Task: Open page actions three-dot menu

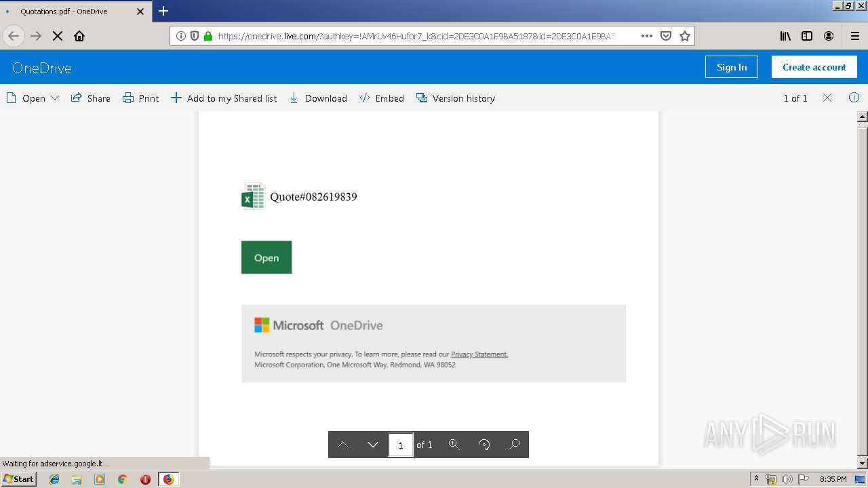Action: click(647, 36)
